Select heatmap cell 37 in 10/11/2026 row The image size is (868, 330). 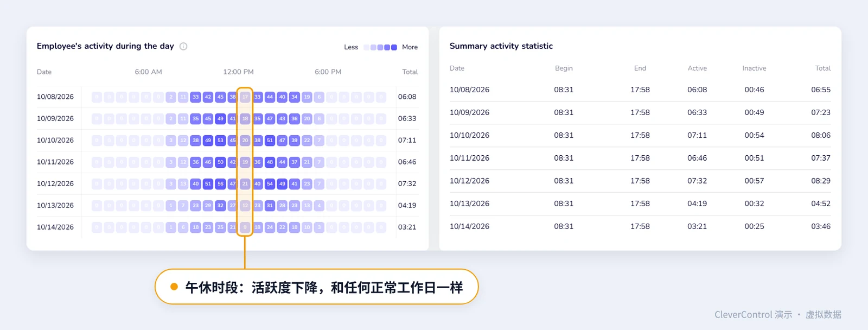(295, 162)
